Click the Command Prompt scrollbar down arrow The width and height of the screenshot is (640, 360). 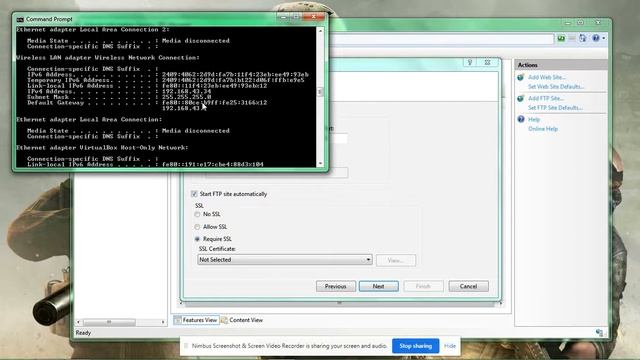click(x=320, y=163)
